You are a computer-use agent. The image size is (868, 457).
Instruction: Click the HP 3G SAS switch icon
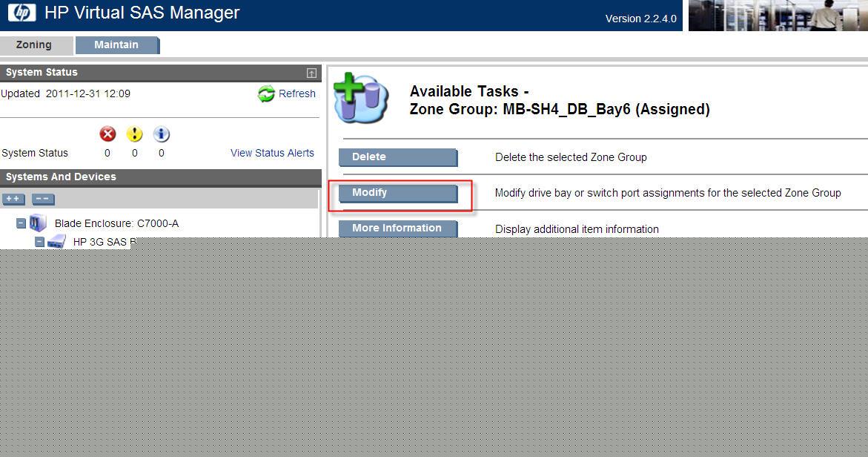pos(56,242)
